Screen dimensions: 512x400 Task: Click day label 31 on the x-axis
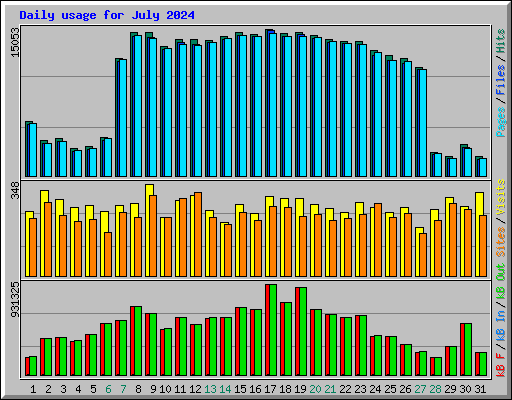click(480, 389)
